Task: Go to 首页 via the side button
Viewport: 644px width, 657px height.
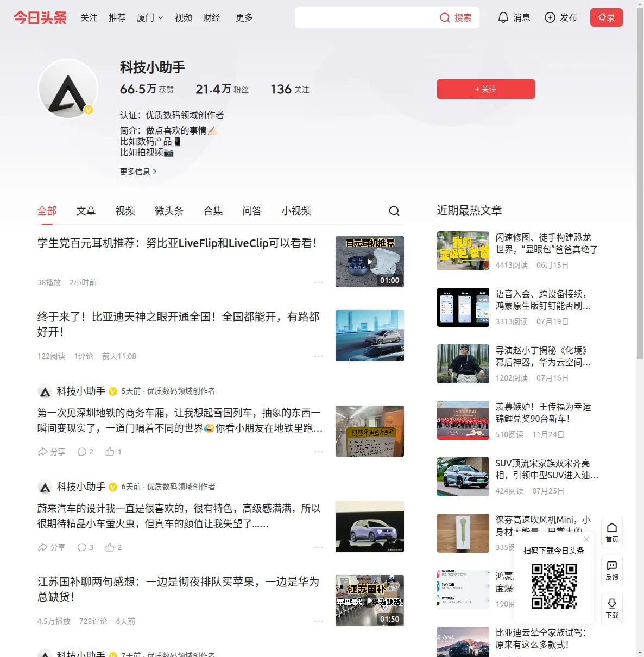Action: [612, 533]
